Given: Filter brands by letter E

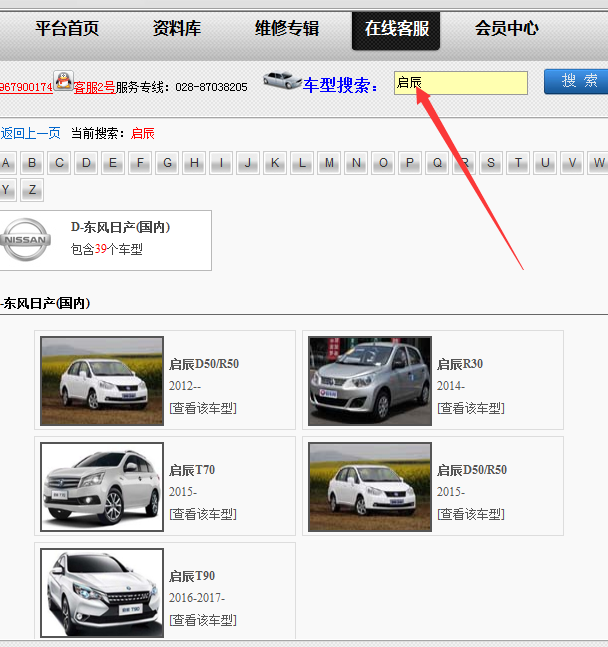Looking at the screenshot, I should tap(113, 163).
